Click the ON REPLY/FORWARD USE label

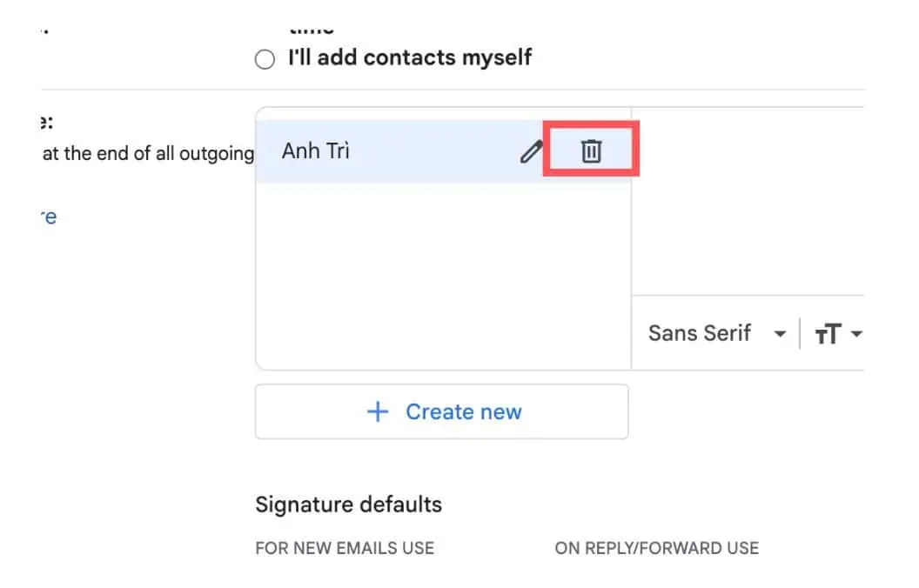(656, 548)
